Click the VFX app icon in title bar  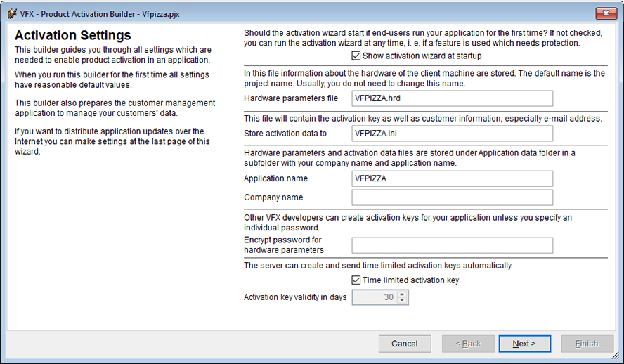[13, 14]
